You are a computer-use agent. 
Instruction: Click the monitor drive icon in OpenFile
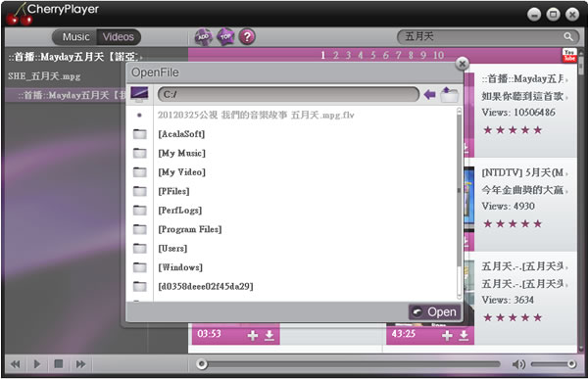pyautogui.click(x=139, y=94)
